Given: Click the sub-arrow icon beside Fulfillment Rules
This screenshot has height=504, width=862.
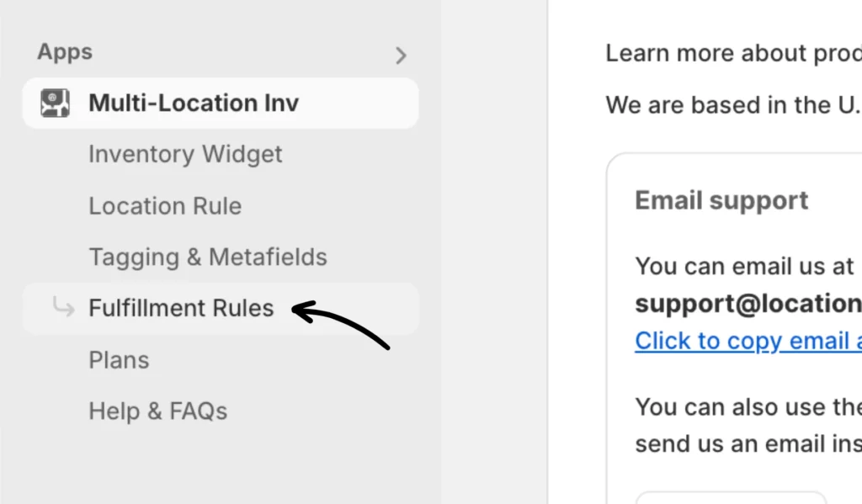Looking at the screenshot, I should point(63,308).
